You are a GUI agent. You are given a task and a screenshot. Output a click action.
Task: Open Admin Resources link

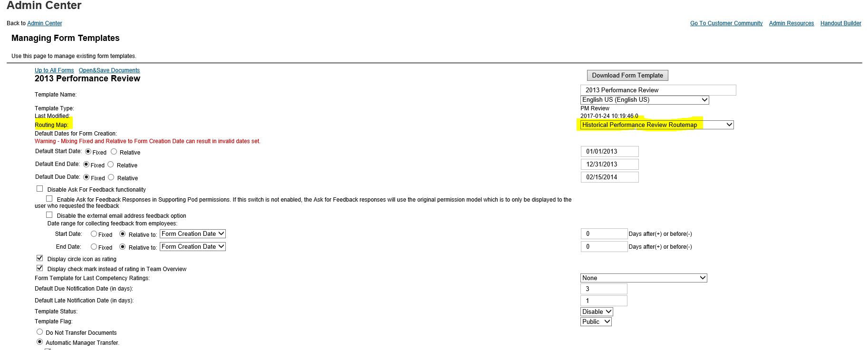[x=791, y=23]
